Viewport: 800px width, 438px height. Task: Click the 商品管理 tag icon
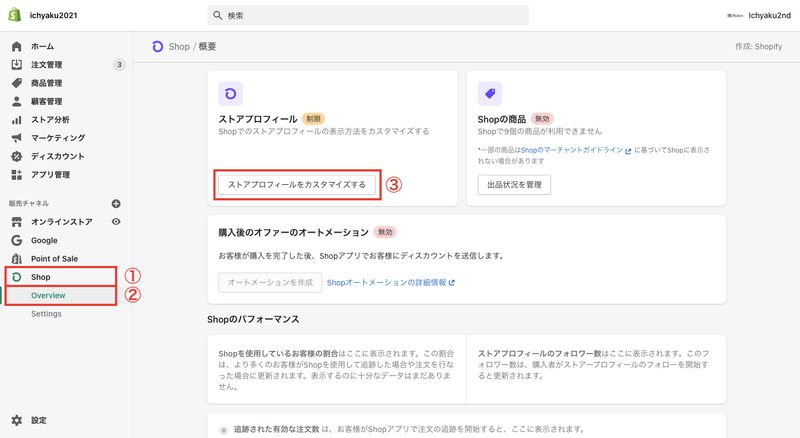[x=16, y=83]
